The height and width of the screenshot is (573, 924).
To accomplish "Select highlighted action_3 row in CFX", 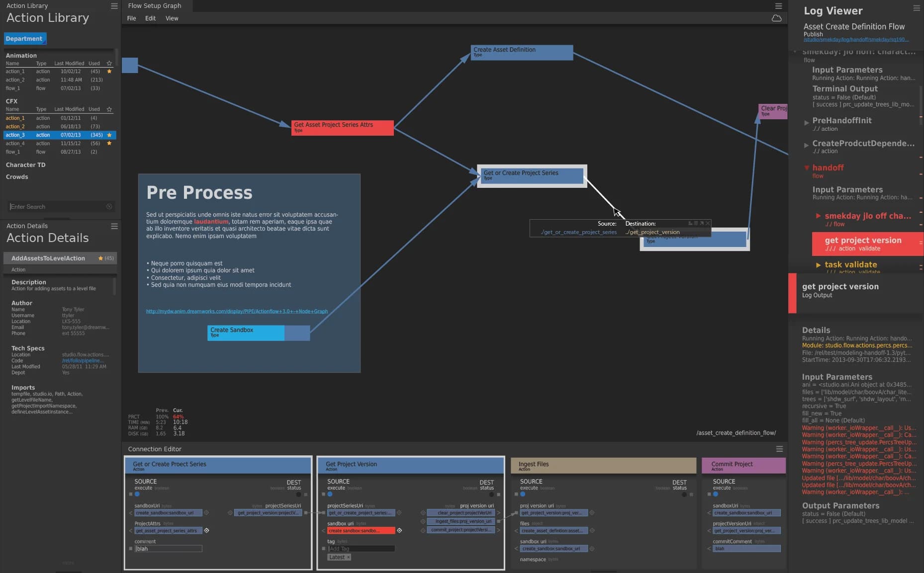I will click(x=60, y=135).
